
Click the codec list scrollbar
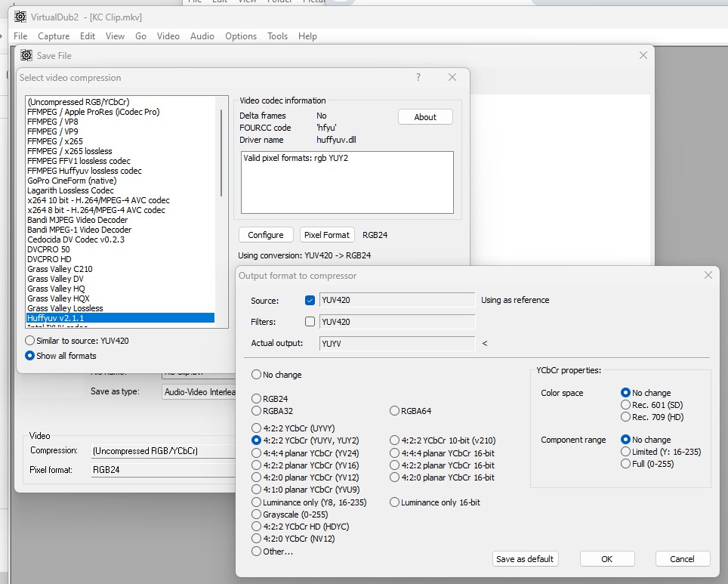point(221,151)
